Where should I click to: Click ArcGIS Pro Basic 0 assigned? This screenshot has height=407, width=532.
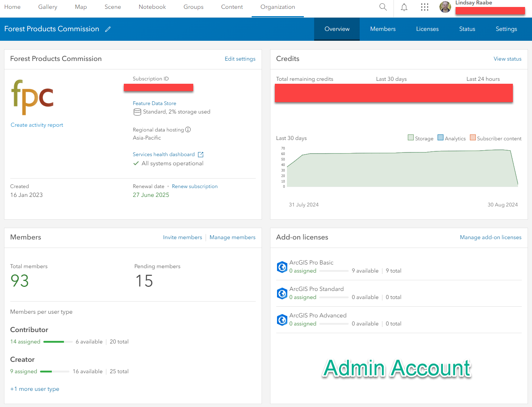click(303, 271)
